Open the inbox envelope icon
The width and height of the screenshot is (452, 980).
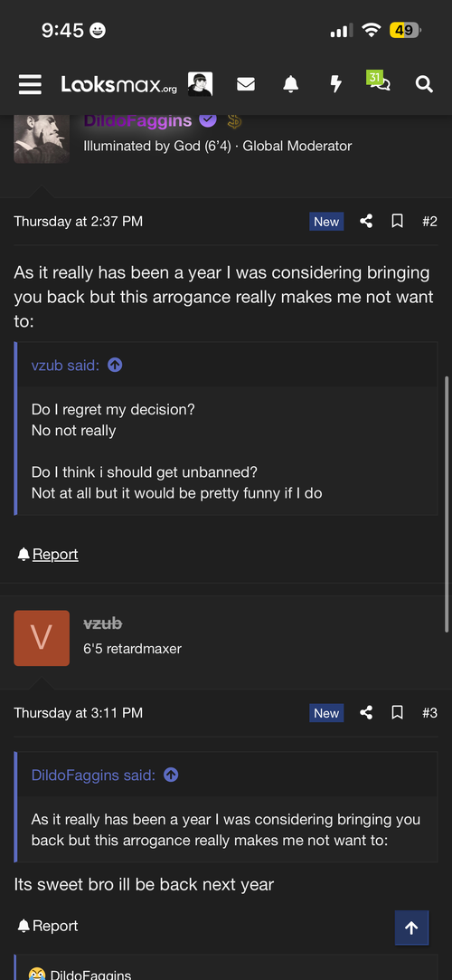pyautogui.click(x=246, y=84)
